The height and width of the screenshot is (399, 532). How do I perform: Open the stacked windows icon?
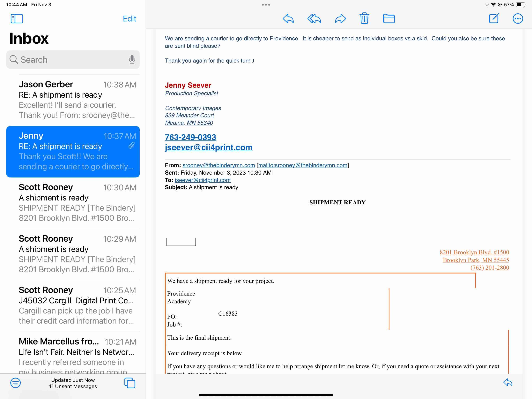point(130,383)
